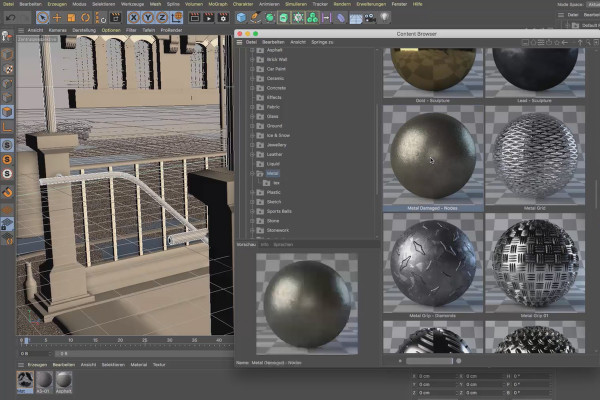600x400 pixels.
Task: Toggle the orange Solo hierarchy S icon
Action: tap(7, 160)
